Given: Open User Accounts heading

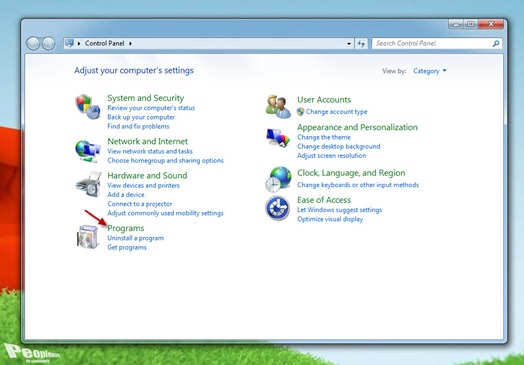Looking at the screenshot, I should point(324,100).
